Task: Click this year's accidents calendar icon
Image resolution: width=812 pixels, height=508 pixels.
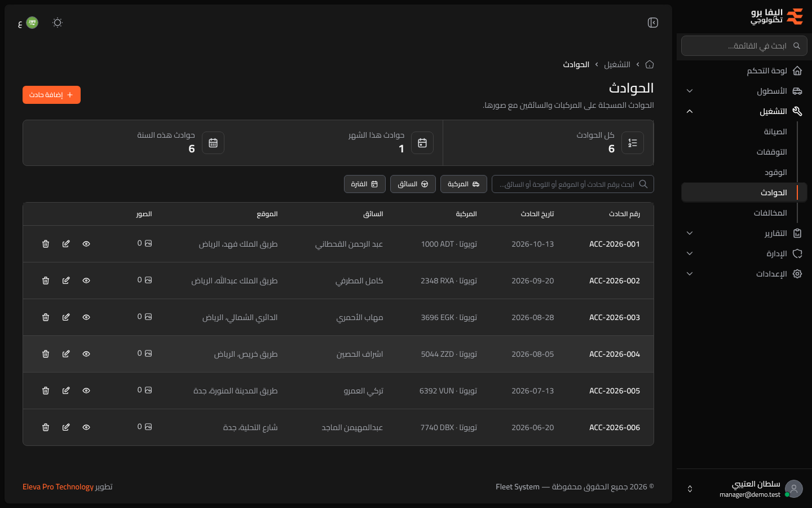Action: tap(213, 143)
